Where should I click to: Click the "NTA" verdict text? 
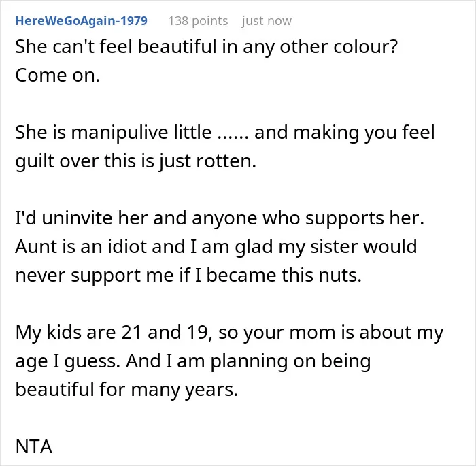pyautogui.click(x=34, y=446)
